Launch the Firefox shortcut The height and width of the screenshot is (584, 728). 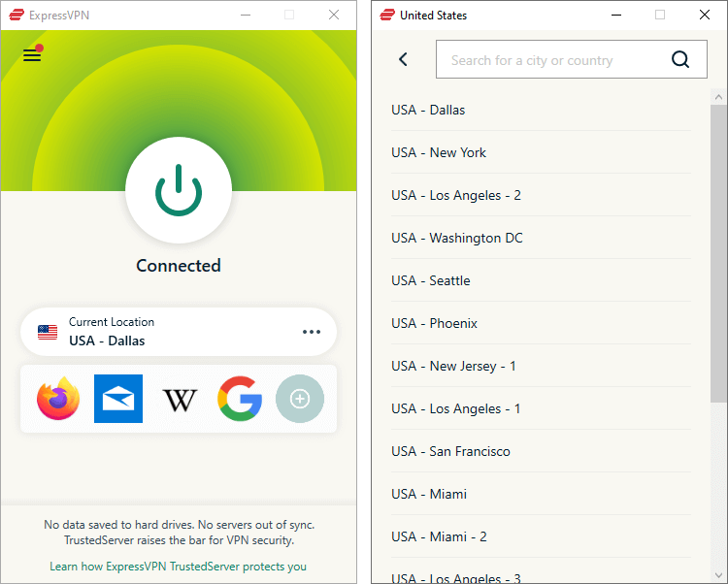point(58,399)
